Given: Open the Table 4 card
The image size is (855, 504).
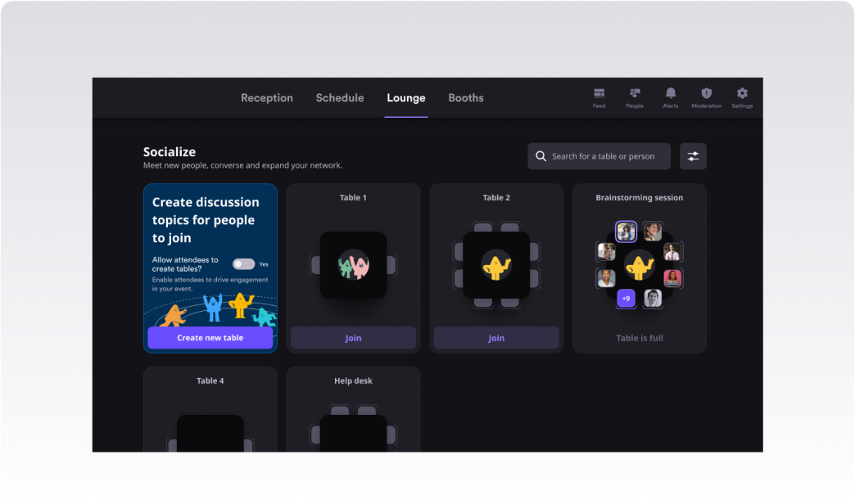Looking at the screenshot, I should coord(210,409).
